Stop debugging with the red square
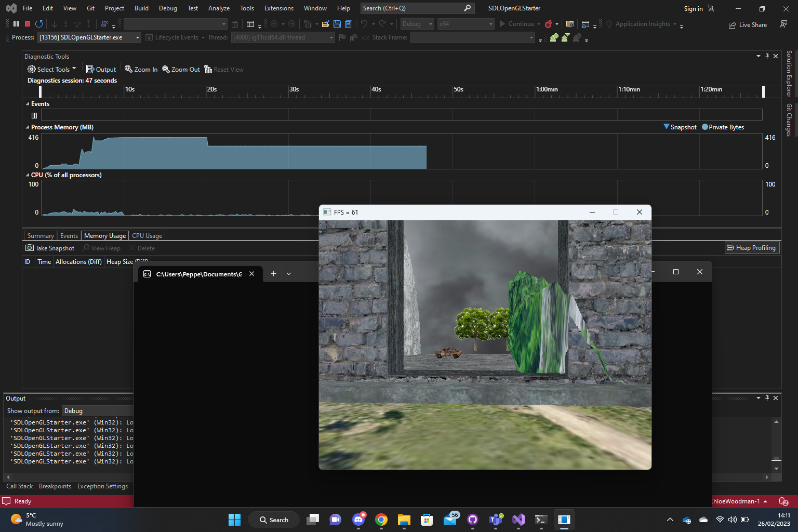The width and height of the screenshot is (798, 532). pyautogui.click(x=28, y=24)
